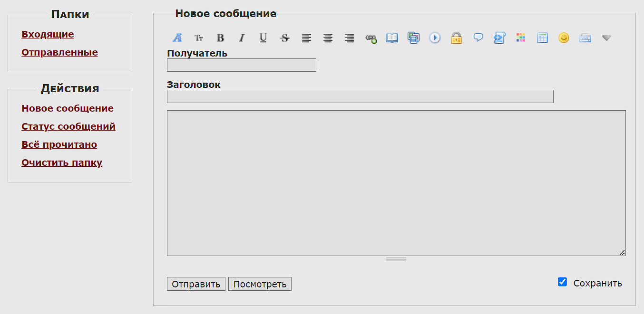Insert a hyperlink with link icon
Screen dimensions: 644x314
[371, 38]
